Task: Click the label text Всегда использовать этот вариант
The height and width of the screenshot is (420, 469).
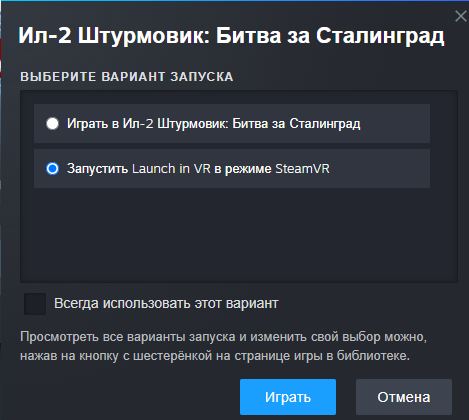Action: (166, 304)
